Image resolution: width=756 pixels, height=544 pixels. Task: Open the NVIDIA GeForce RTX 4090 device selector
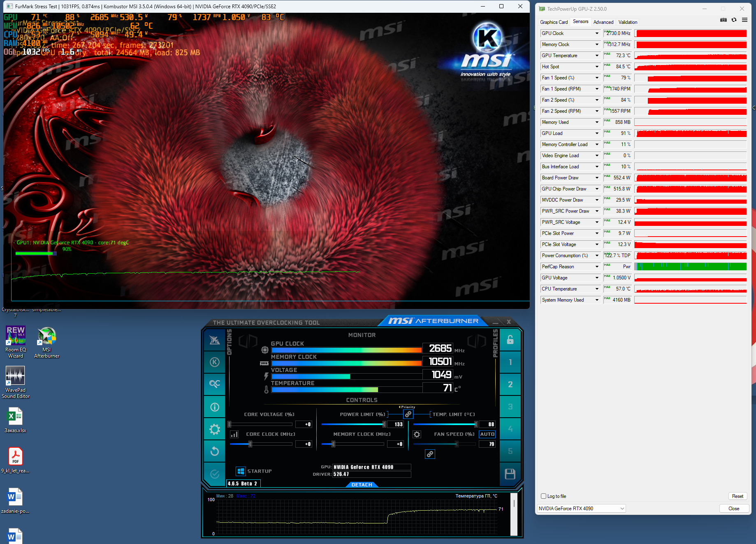coord(581,509)
